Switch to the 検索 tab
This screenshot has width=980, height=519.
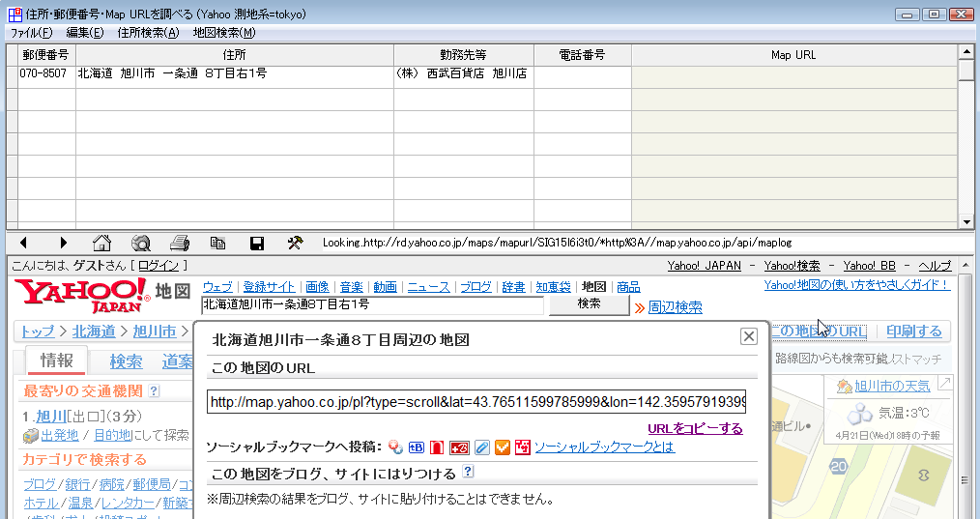(126, 361)
